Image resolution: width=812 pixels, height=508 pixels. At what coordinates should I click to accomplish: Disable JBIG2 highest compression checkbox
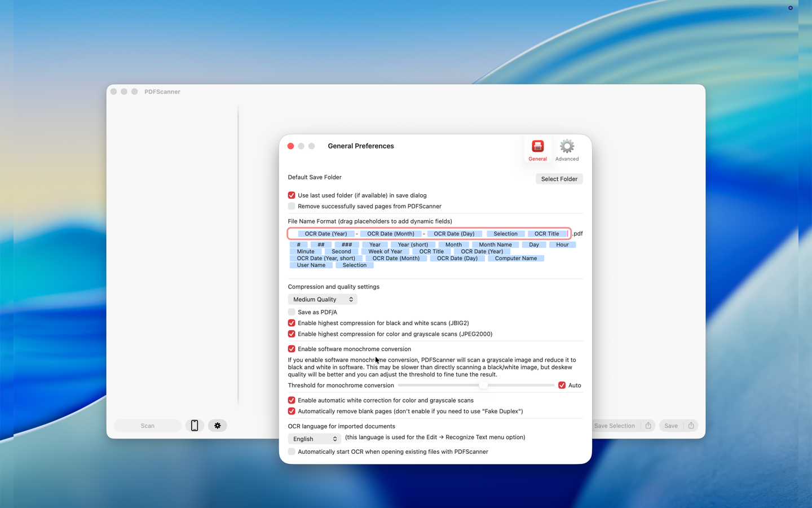[x=292, y=323]
